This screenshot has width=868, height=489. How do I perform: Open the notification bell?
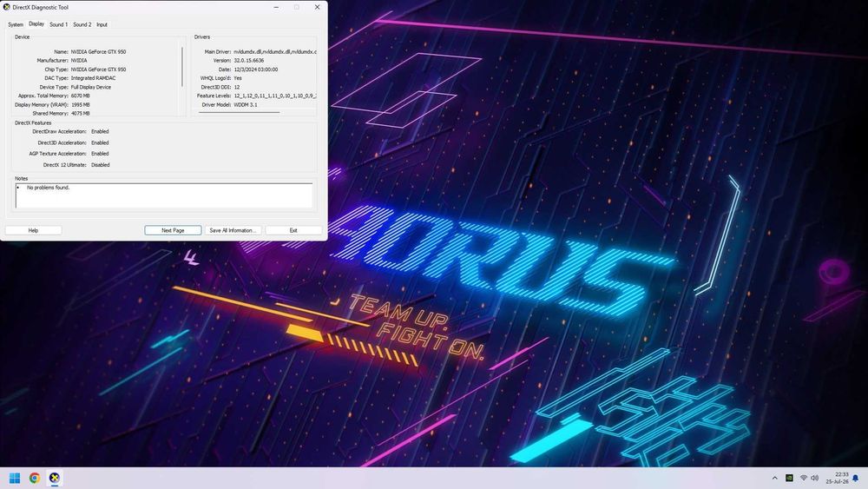[x=856, y=478]
